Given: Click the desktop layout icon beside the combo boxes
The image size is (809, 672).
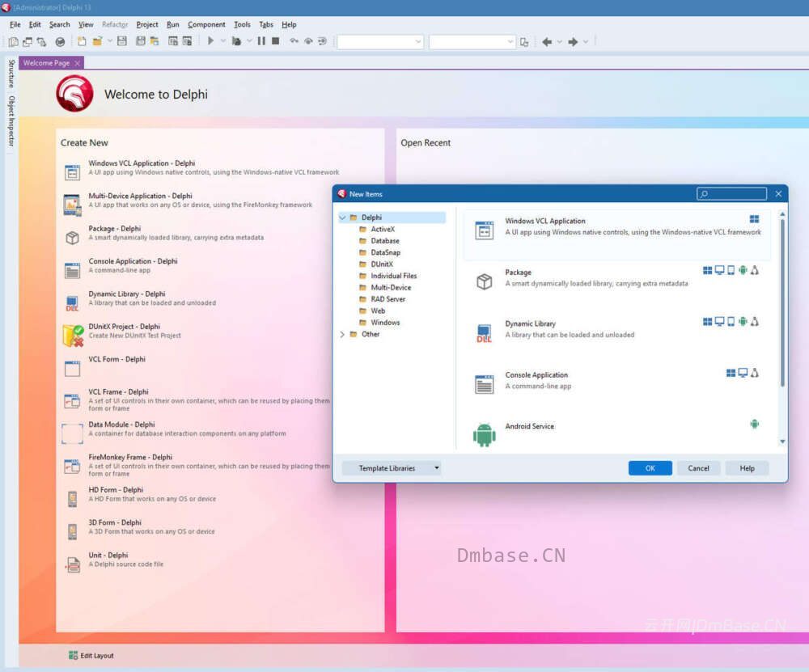Looking at the screenshot, I should [x=524, y=42].
